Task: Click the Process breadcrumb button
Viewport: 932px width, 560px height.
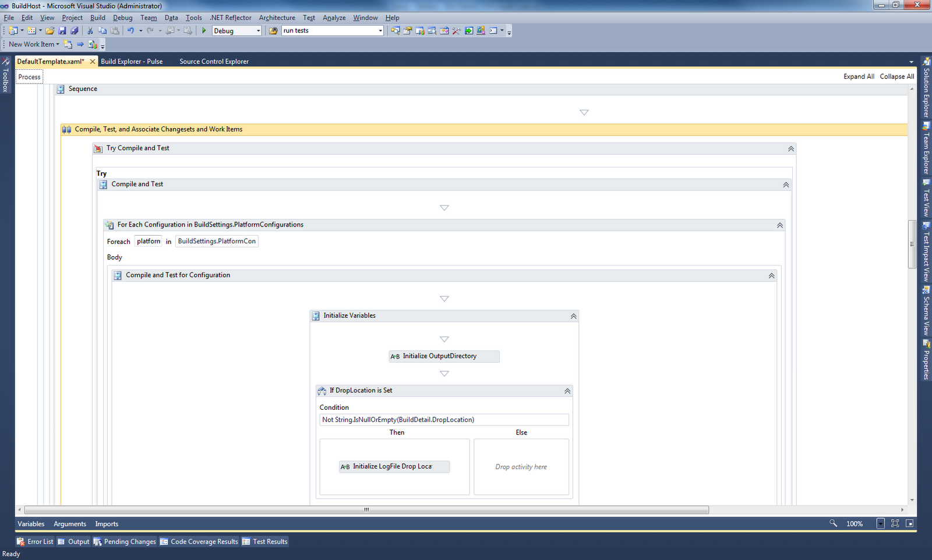Action: [29, 77]
